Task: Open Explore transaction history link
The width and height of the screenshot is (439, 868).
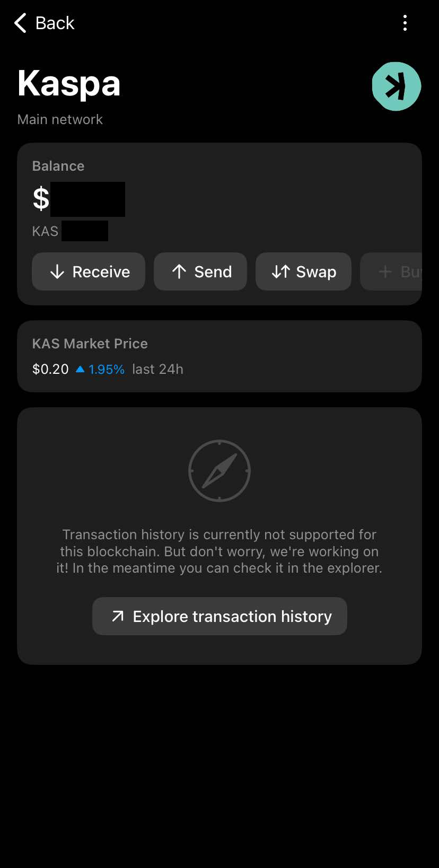Action: click(x=219, y=616)
